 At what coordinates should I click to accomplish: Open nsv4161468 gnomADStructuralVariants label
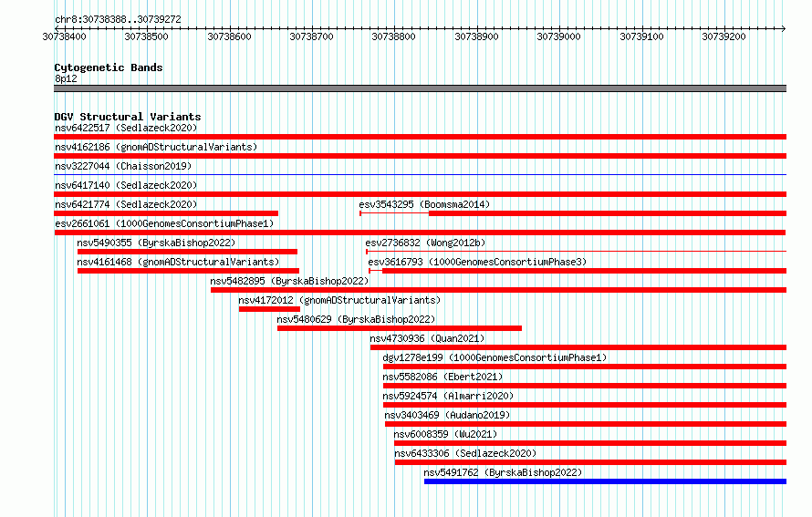(178, 262)
